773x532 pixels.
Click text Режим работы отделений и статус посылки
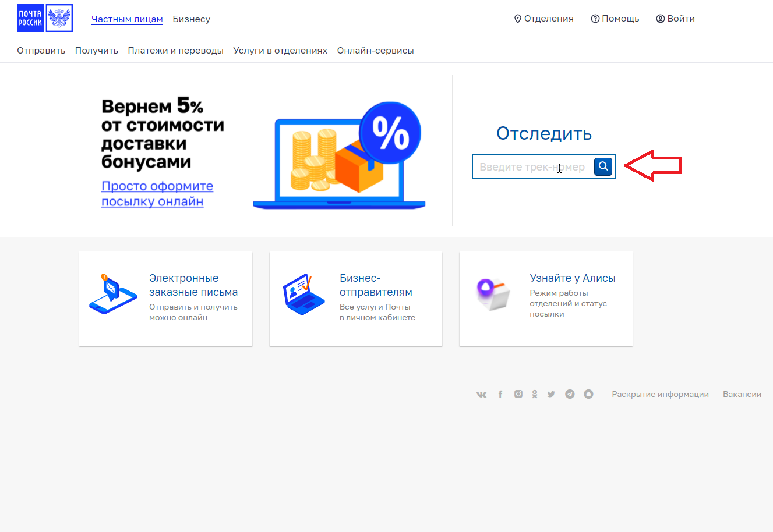(x=568, y=303)
